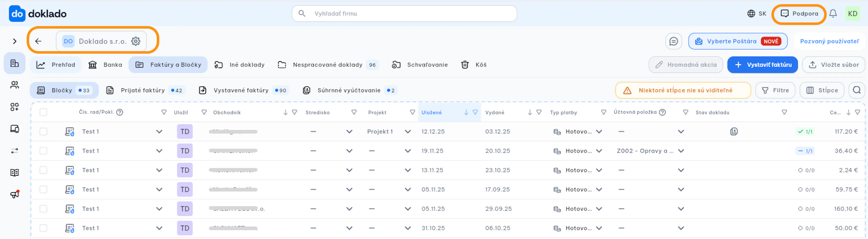Viewport: 868px width, 239px height.
Task: Open the Kôš trash tab
Action: [474, 65]
